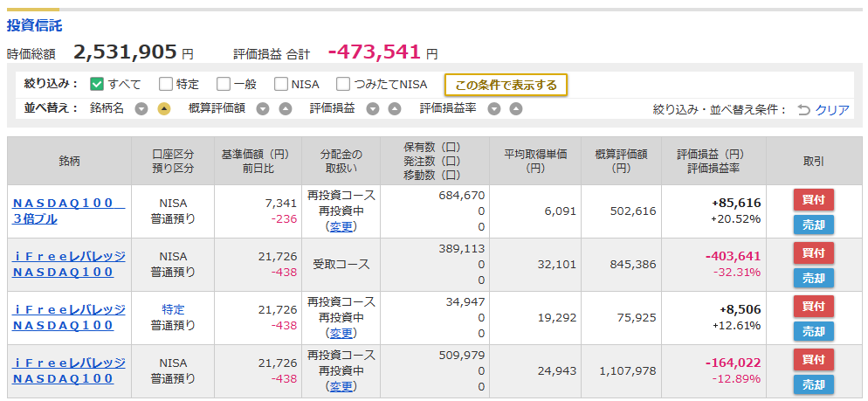
Task: Sort fund name ascending highlighted arrow
Action: (x=164, y=109)
